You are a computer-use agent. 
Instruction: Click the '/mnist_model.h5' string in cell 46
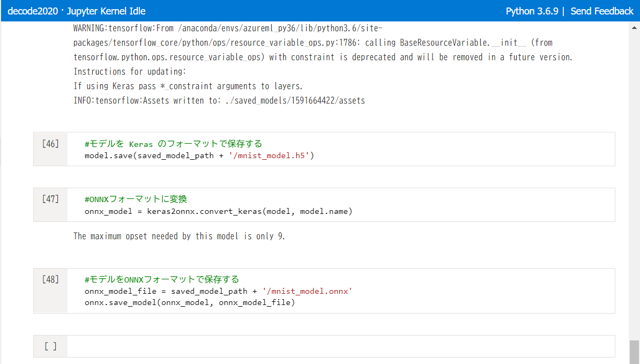pos(269,155)
